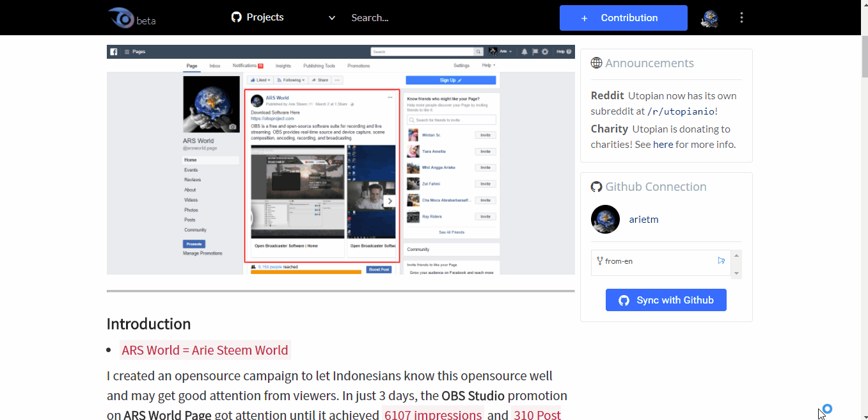Click the repository list scroll-up arrow
868x420 pixels.
point(736,255)
